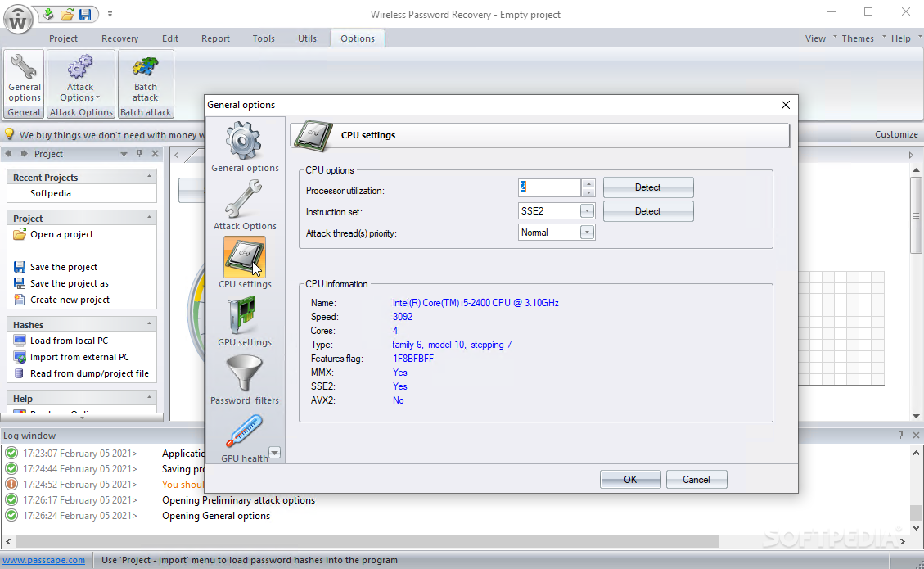Open the Softpedia recent project
924x569 pixels.
[51, 193]
